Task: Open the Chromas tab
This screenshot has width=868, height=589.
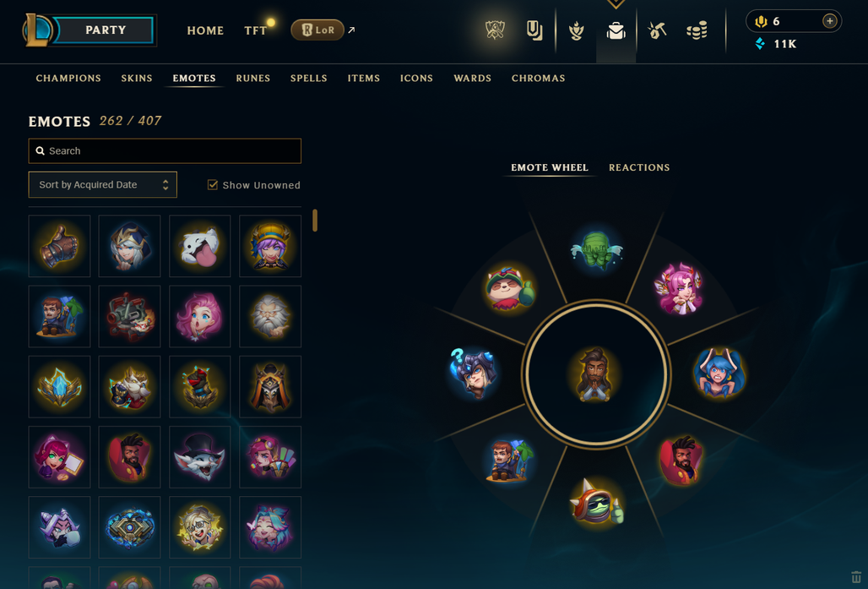Action: (538, 78)
